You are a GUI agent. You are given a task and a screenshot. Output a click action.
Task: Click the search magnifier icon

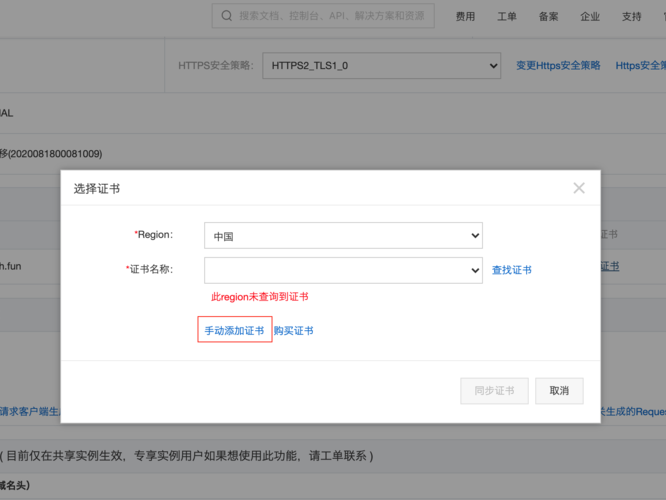pos(227,16)
